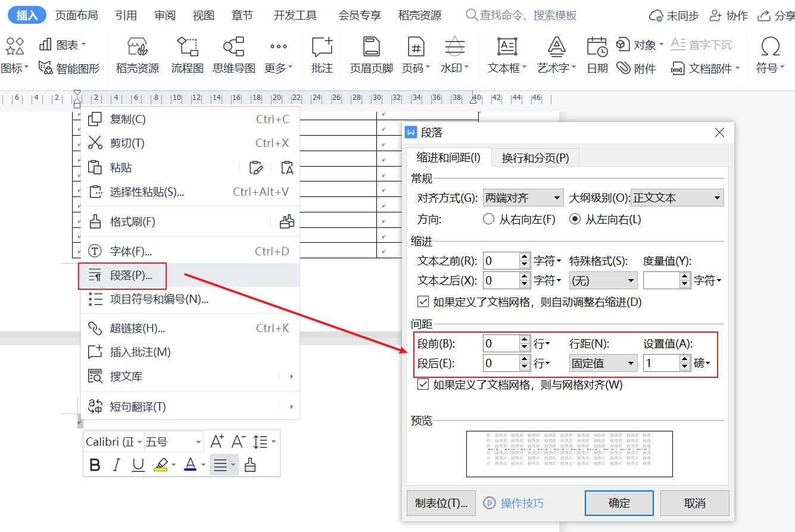
Task: Open the 对齐方式 alignment dropdown
Action: click(x=523, y=198)
